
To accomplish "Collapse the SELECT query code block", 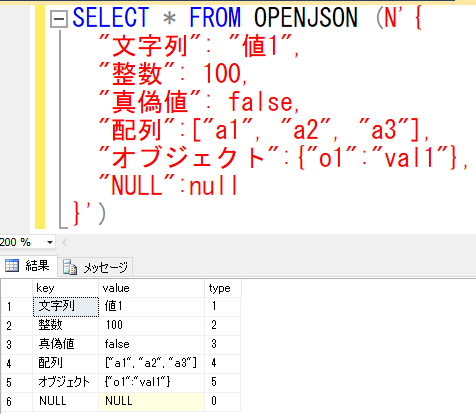I will 59,19.
